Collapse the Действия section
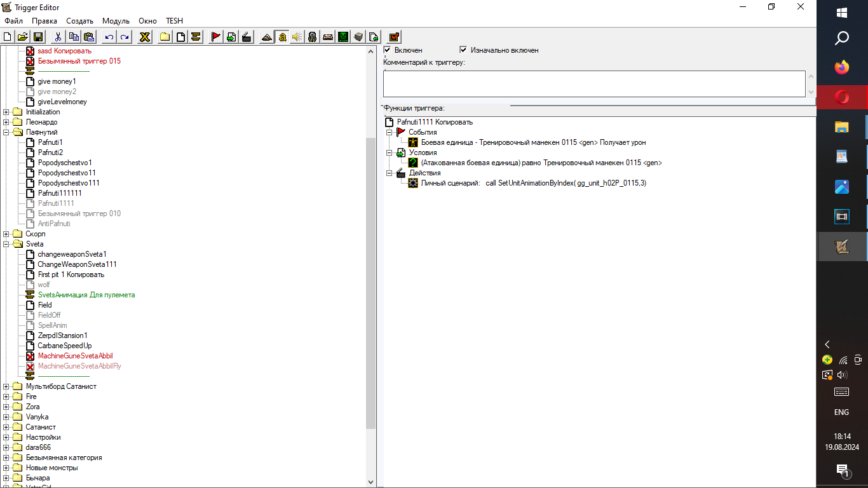Screen dimensions: 868x488 [390, 173]
